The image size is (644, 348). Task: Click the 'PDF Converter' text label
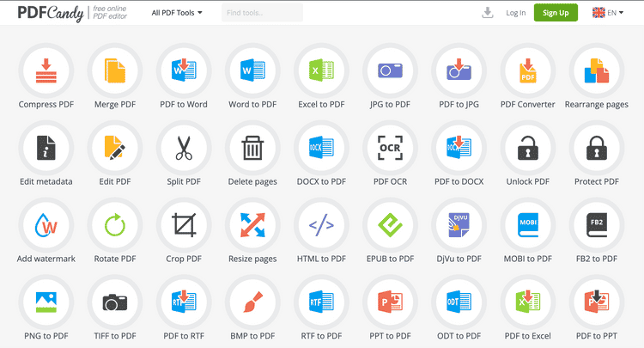[x=528, y=104]
